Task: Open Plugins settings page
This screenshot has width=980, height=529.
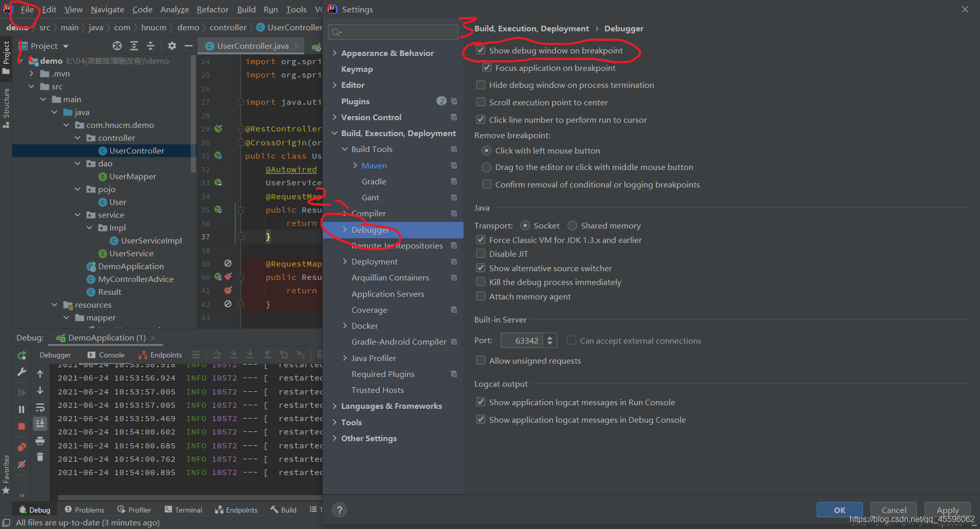Action: [355, 101]
